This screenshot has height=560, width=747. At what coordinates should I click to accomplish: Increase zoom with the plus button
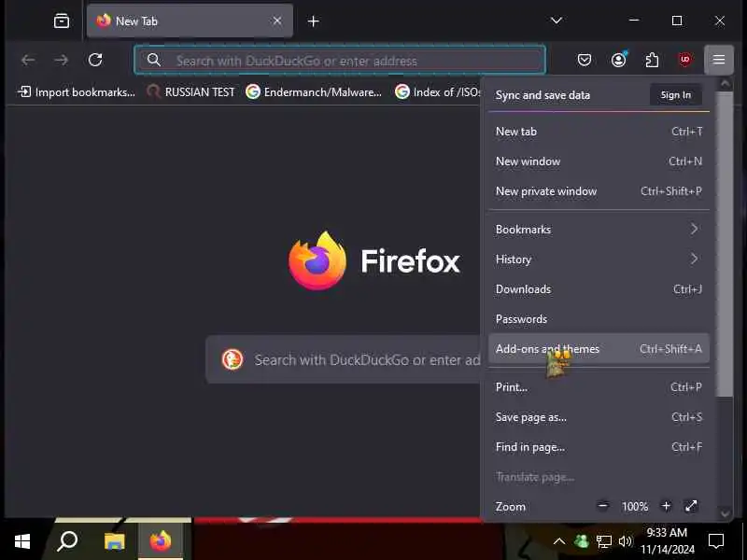666,506
